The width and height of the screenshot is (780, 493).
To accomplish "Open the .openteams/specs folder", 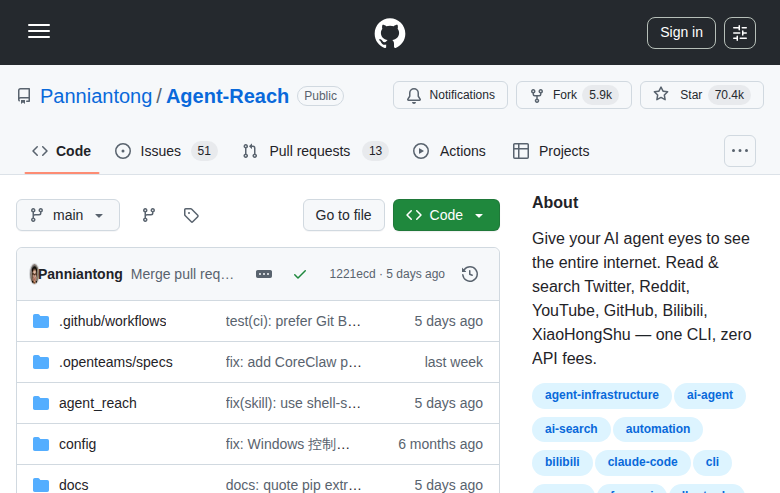I will coord(116,362).
